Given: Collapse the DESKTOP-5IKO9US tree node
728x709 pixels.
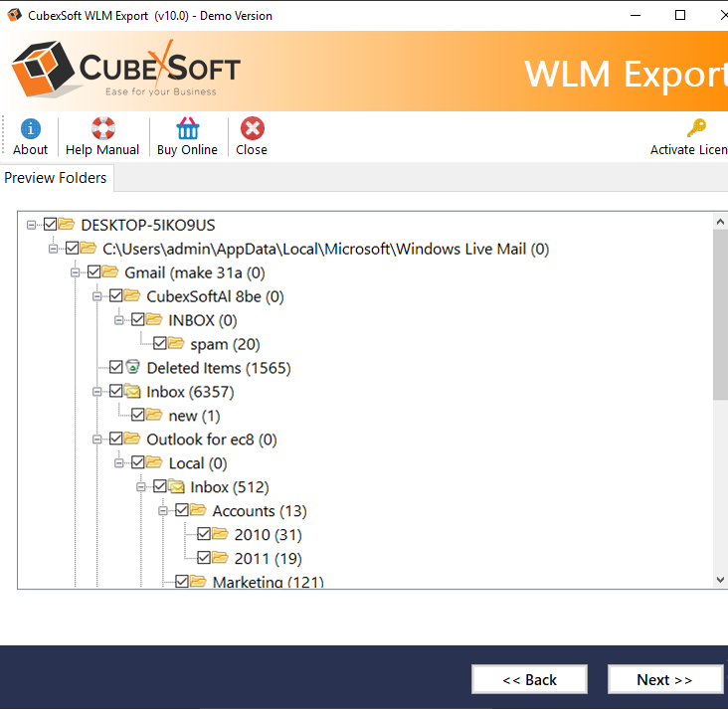Looking at the screenshot, I should (31, 225).
